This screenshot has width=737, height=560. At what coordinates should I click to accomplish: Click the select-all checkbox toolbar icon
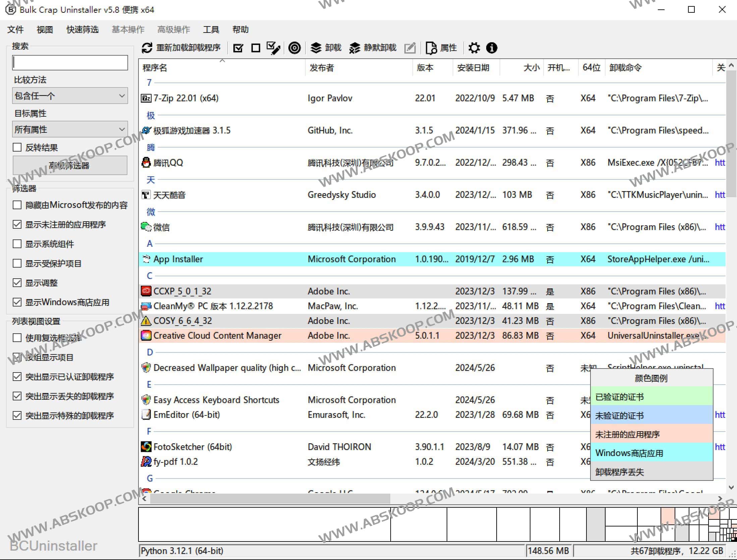point(238,48)
